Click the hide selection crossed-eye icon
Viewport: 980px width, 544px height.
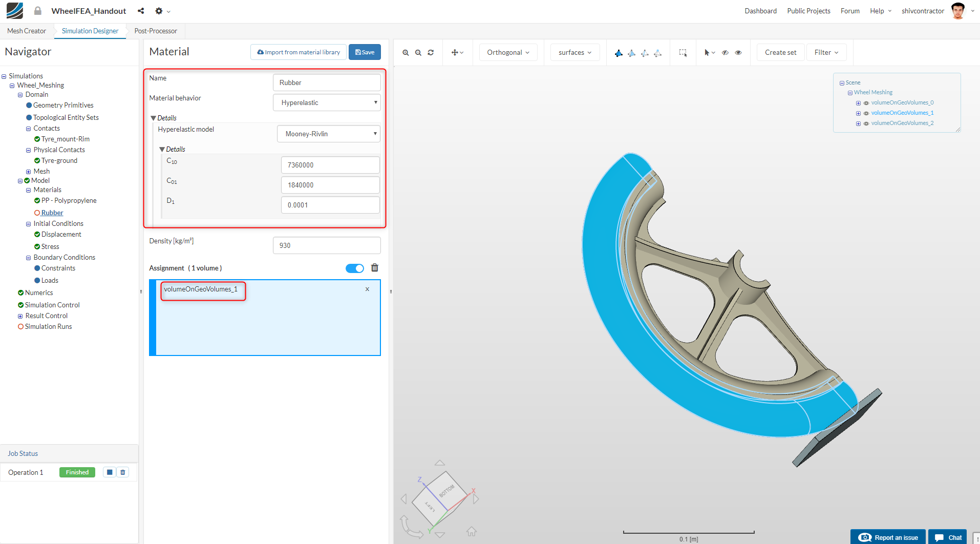[x=726, y=53]
